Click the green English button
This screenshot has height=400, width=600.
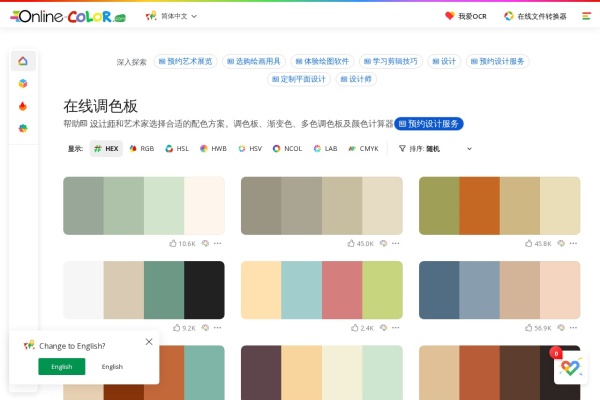point(62,367)
